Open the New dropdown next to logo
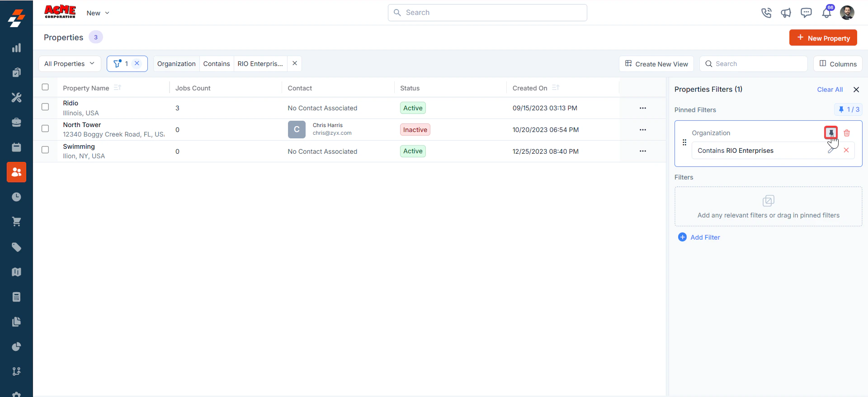The height and width of the screenshot is (397, 868). pyautogui.click(x=98, y=13)
